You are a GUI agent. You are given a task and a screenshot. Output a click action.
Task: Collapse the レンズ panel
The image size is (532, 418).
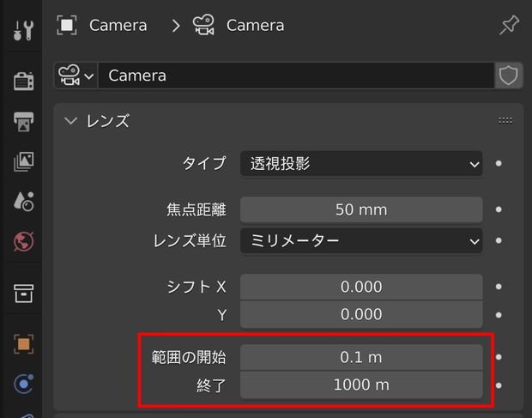point(71,121)
